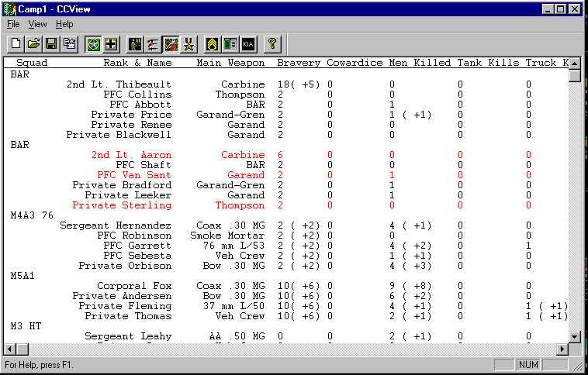This screenshot has height=375, width=588.
Task: Click the 76 mm L/53 weapon cell
Action: coord(233,246)
